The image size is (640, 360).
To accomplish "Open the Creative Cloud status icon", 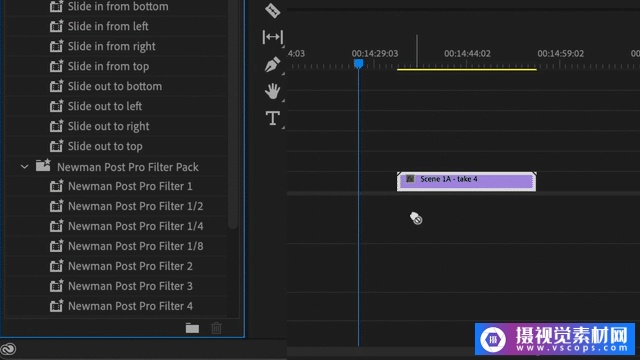I will (x=8, y=349).
